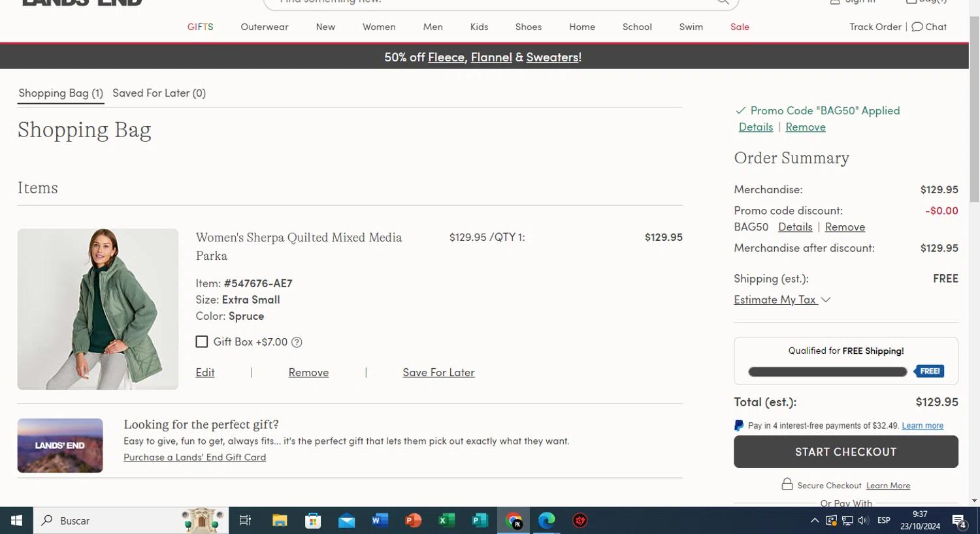Open File Explorer from the taskbar

coord(280,520)
